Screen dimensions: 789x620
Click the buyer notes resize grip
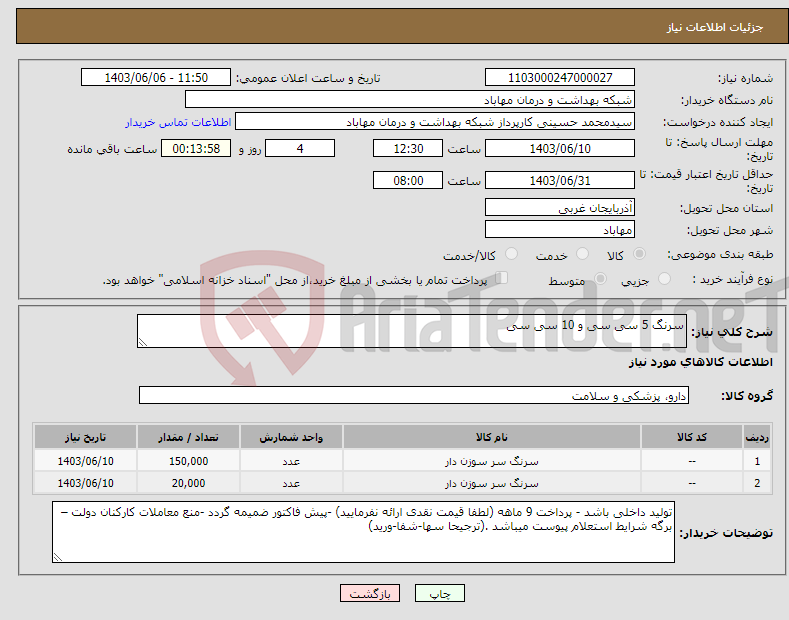tap(58, 557)
